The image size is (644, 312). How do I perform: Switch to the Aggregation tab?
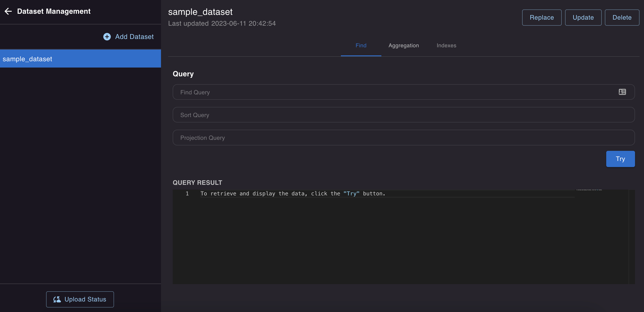(403, 45)
